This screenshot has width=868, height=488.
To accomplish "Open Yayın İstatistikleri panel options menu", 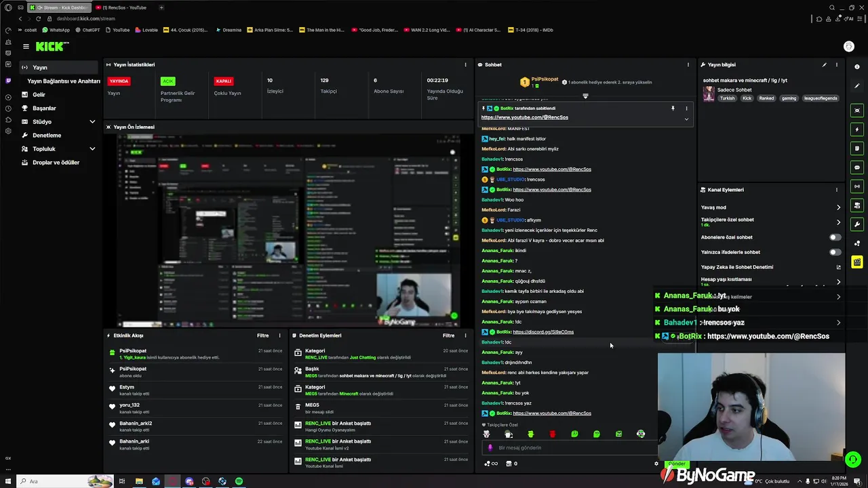I will click(465, 64).
